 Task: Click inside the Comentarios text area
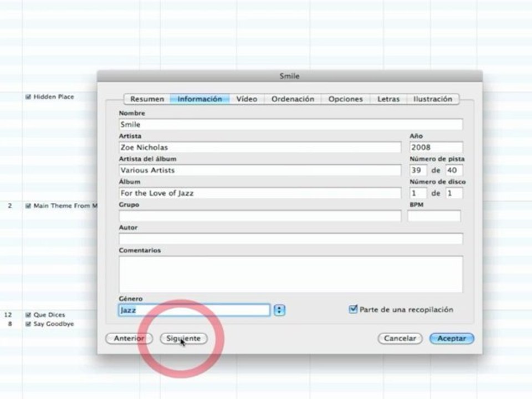click(291, 274)
